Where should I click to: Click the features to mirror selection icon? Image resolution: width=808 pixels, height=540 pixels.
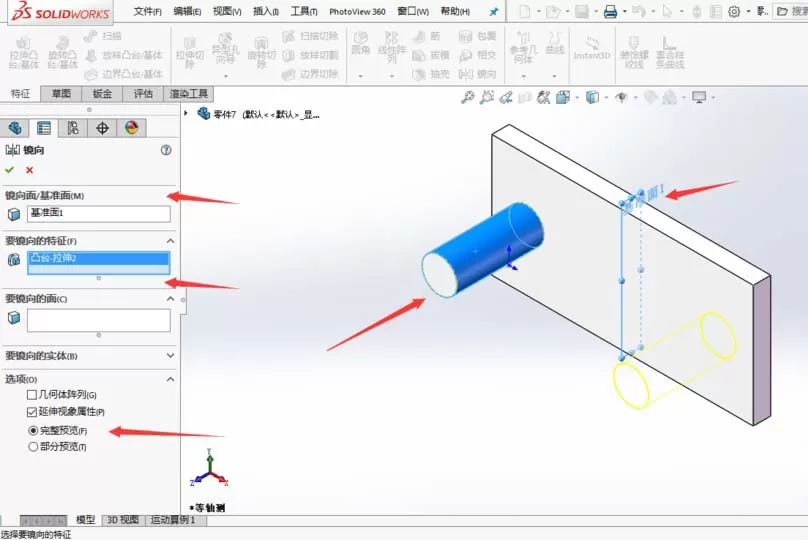pyautogui.click(x=14, y=260)
